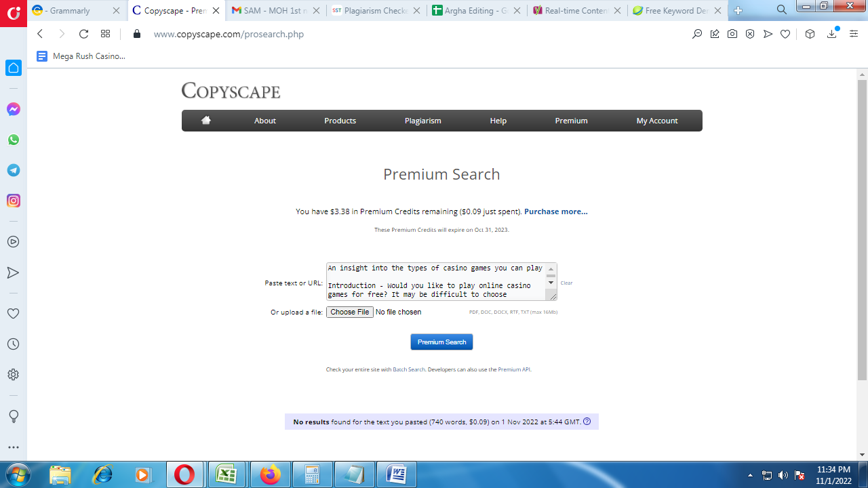Click volume icon in system tray
The image size is (868, 488).
click(x=783, y=475)
